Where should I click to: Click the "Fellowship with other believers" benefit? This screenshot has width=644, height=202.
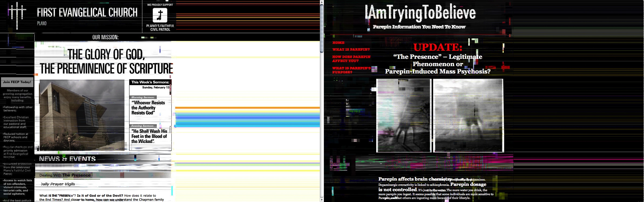pos(18,109)
